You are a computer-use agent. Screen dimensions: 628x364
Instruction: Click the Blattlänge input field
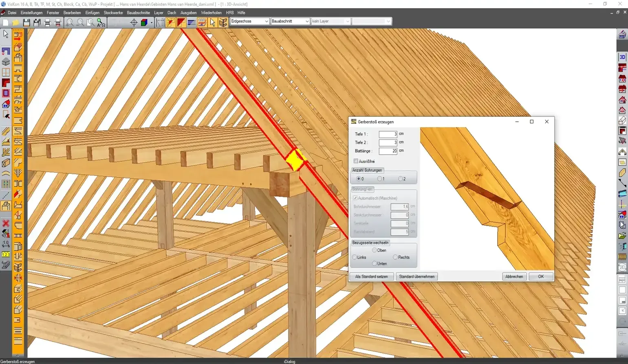388,151
